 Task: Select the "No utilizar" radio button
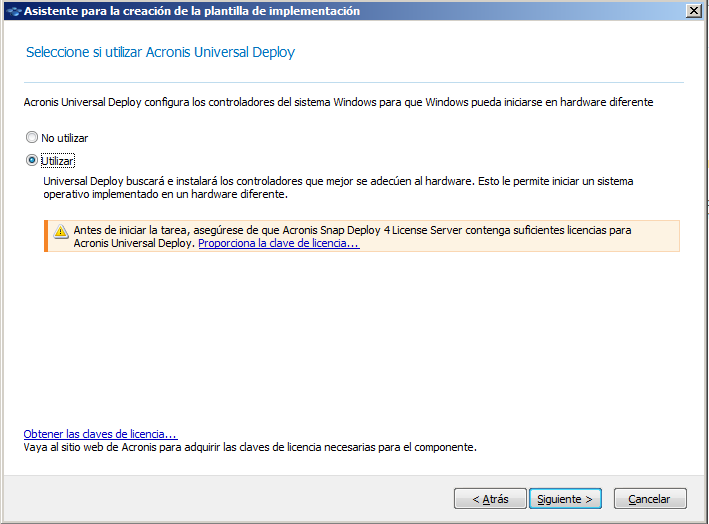(x=32, y=137)
